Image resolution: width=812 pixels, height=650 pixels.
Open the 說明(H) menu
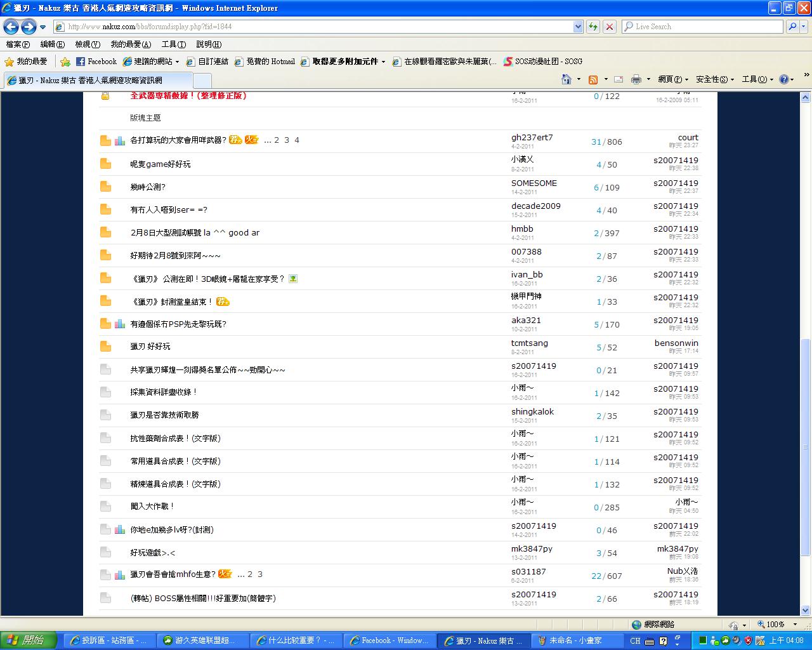tap(209, 44)
